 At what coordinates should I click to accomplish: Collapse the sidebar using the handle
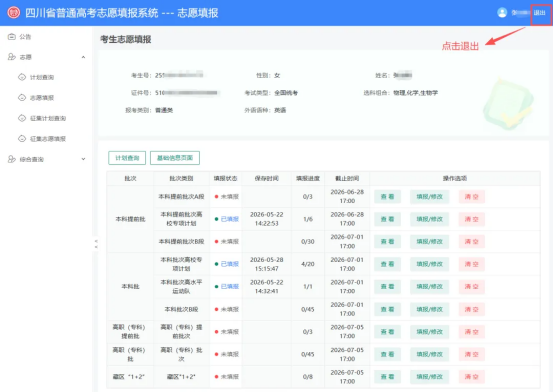[96, 244]
